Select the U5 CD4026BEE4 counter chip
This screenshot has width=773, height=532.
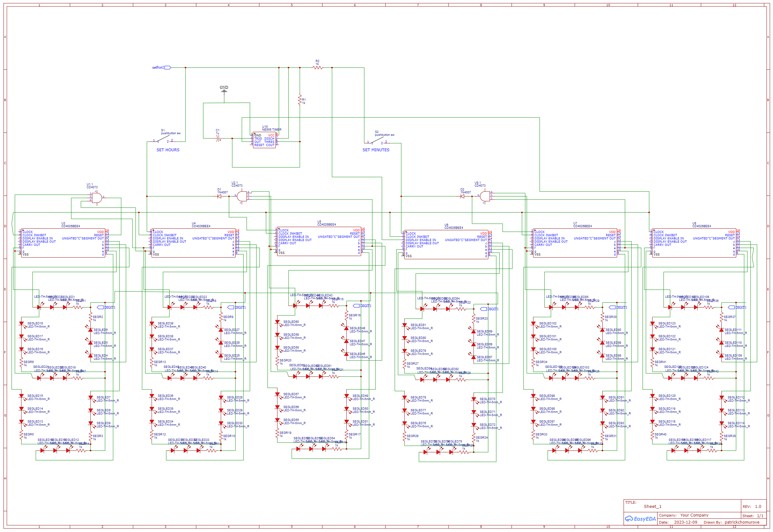coord(319,242)
